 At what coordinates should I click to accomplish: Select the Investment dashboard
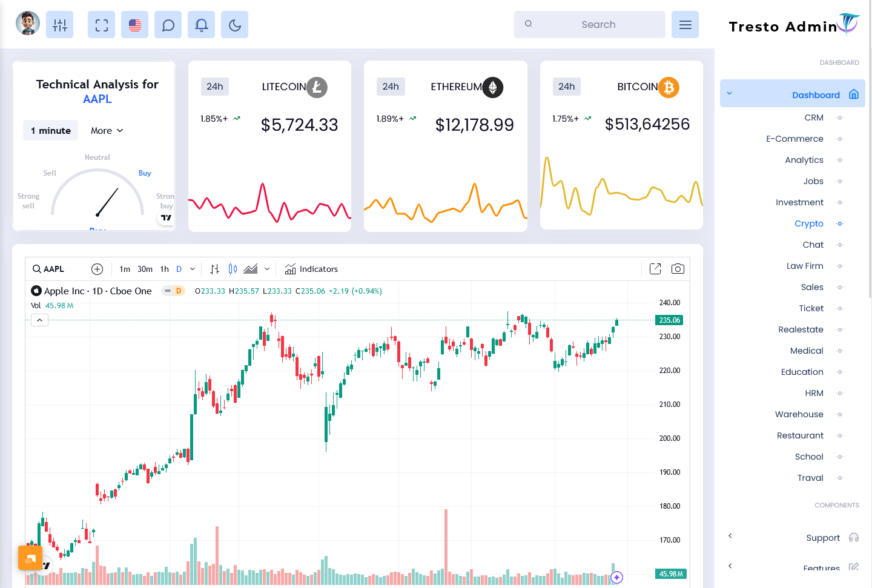pyautogui.click(x=799, y=202)
